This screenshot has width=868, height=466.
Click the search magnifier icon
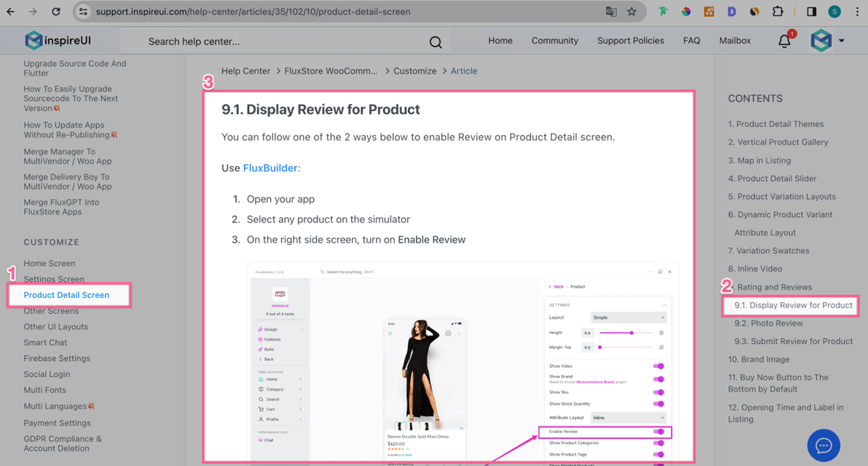coord(435,42)
